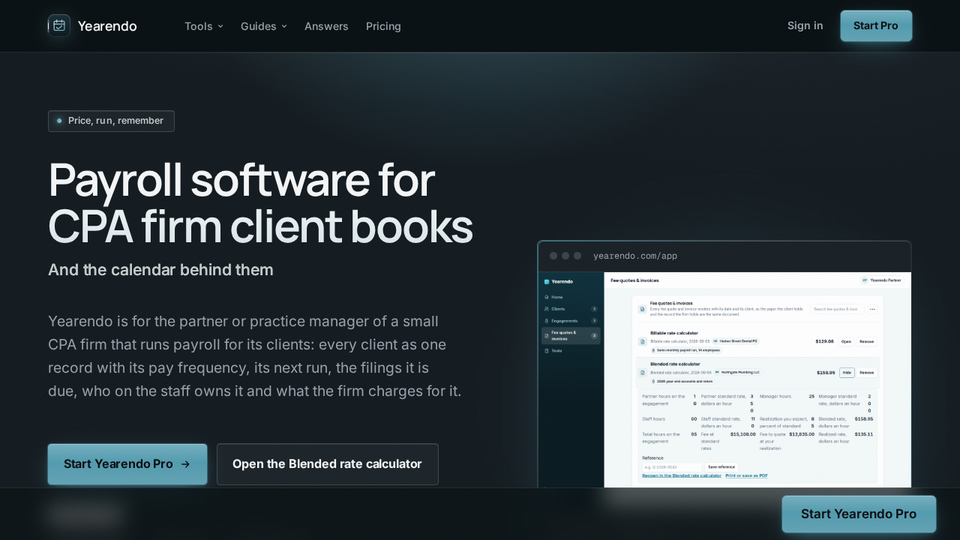Click the three-dot more icon in preview

coord(872,309)
